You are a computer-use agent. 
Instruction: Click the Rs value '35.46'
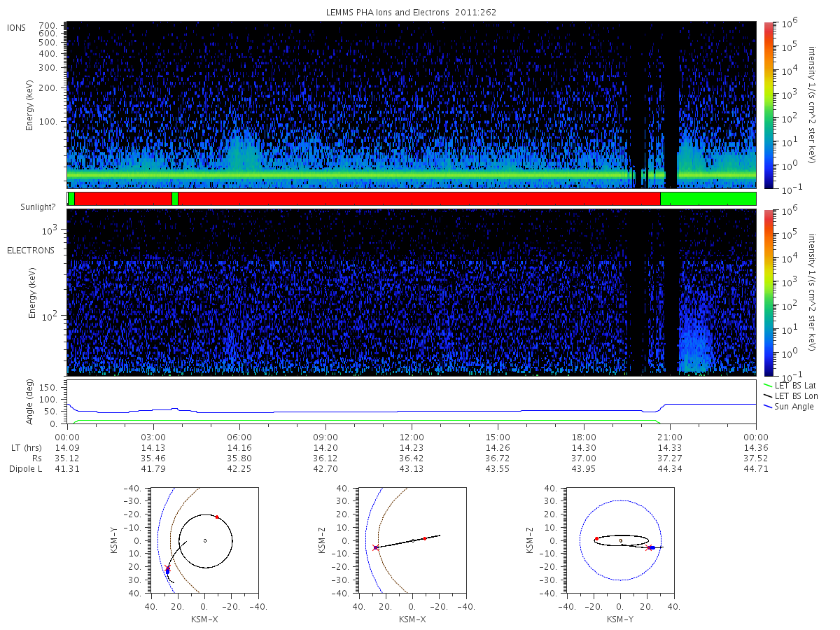tap(153, 458)
